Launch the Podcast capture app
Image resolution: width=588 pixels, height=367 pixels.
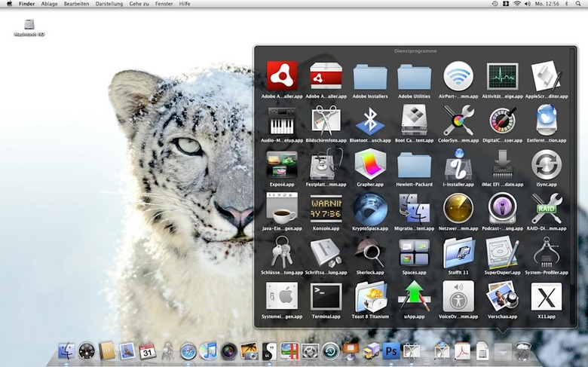[502, 209]
